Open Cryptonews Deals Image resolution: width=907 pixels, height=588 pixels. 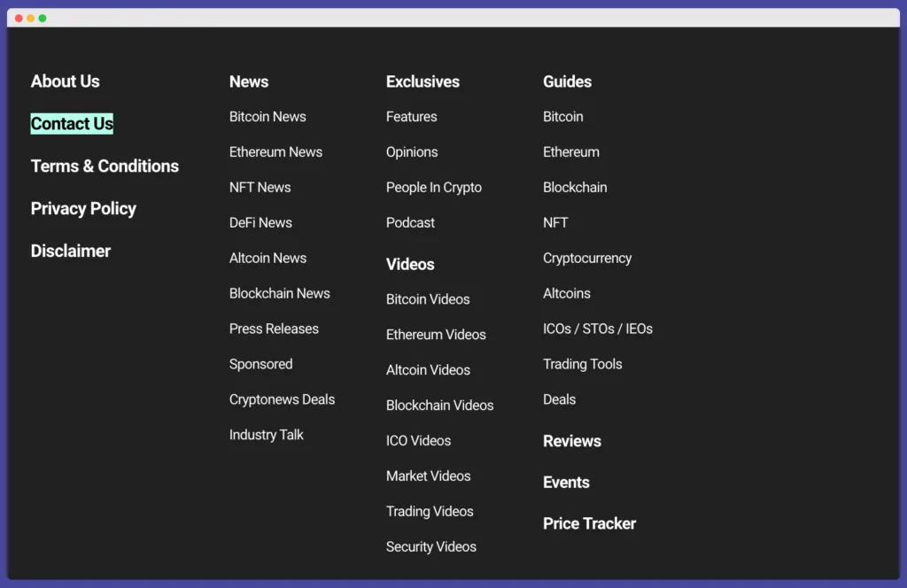click(x=282, y=399)
